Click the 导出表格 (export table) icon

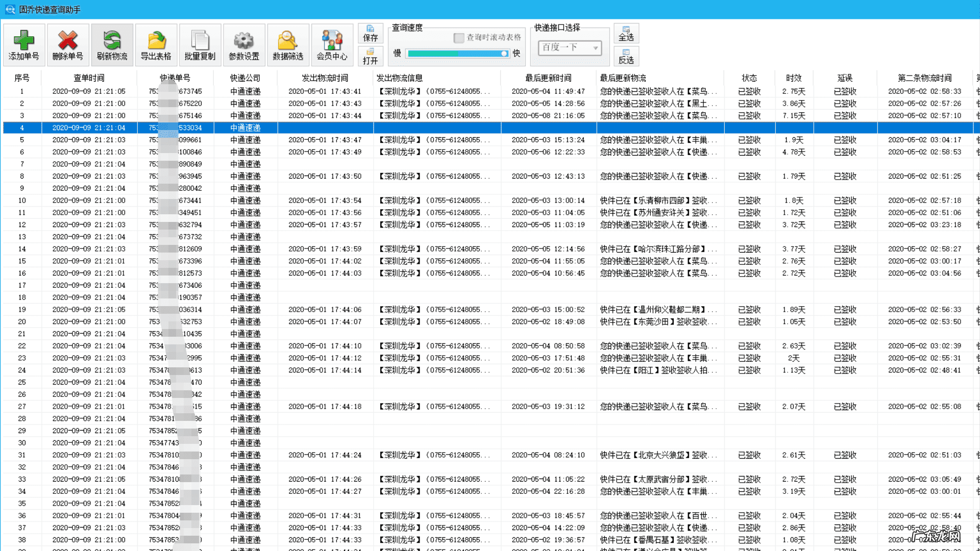pos(156,44)
